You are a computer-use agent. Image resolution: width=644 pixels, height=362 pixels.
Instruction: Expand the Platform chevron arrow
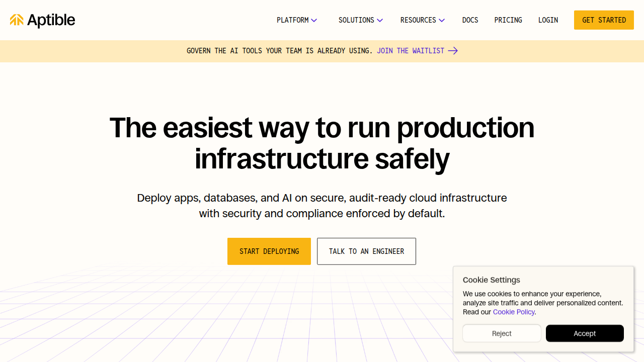(x=314, y=21)
